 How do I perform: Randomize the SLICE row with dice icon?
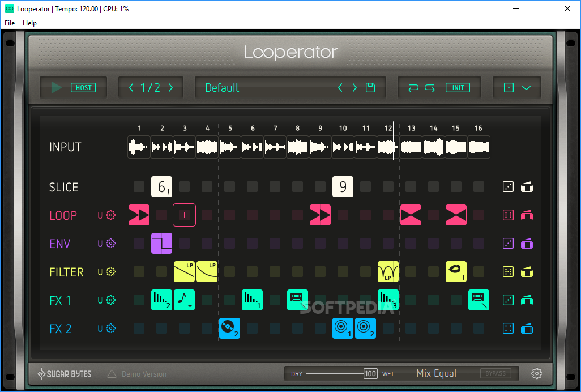pyautogui.click(x=509, y=187)
